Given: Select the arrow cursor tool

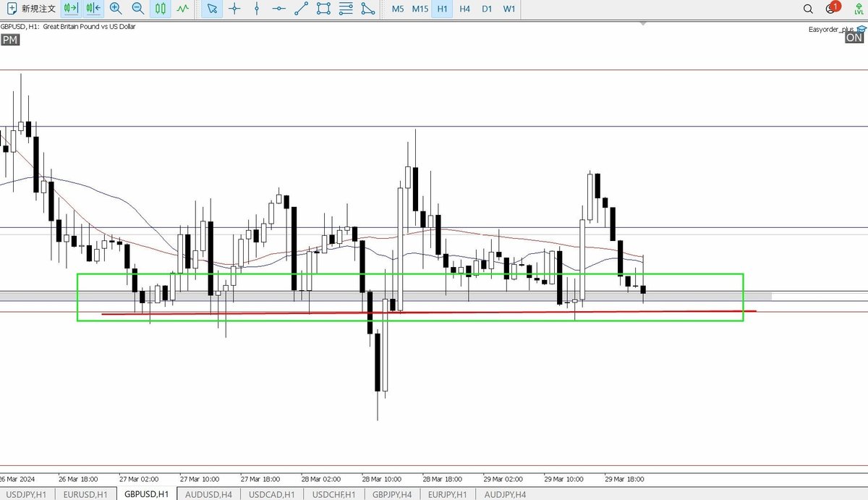Looking at the screenshot, I should (x=212, y=9).
